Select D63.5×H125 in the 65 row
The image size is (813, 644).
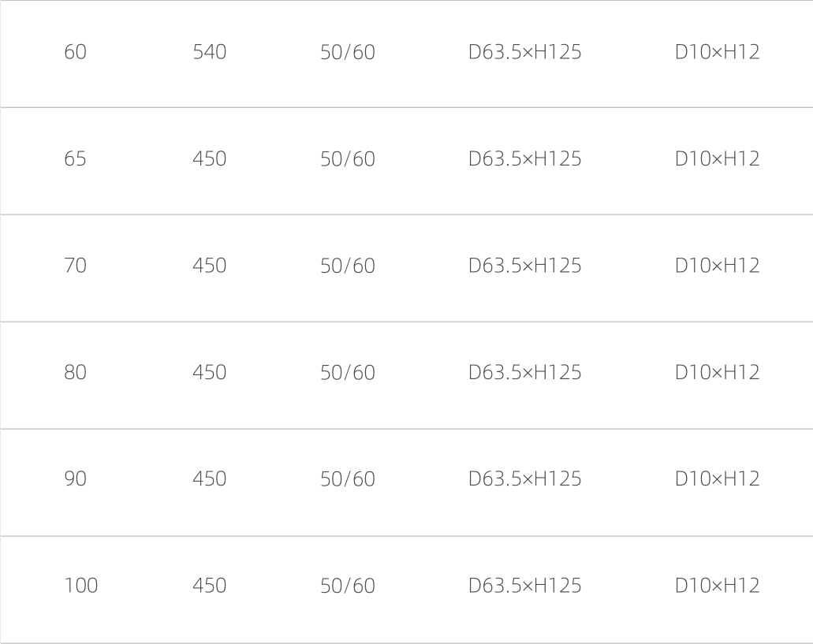coord(524,159)
